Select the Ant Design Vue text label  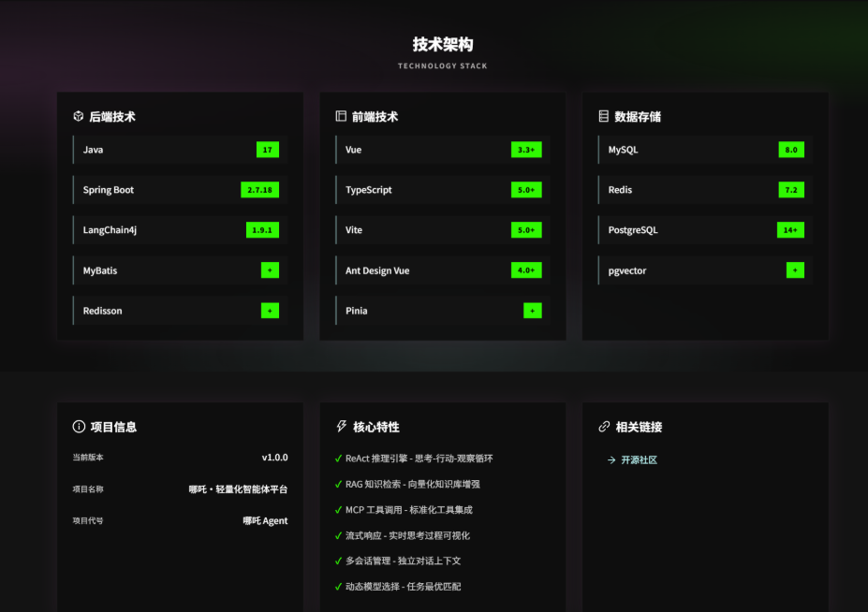point(377,270)
